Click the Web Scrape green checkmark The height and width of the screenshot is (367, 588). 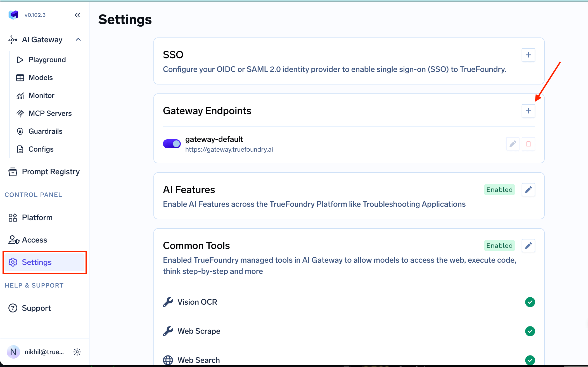pyautogui.click(x=530, y=331)
